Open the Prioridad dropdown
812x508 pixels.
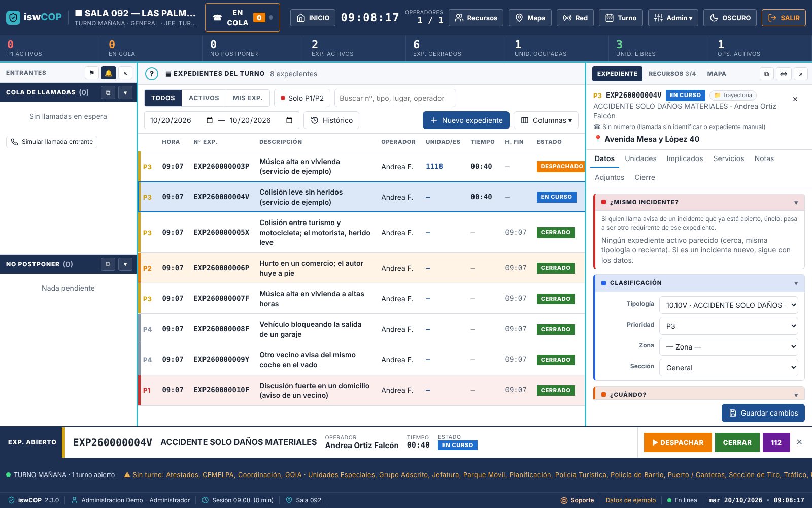coord(729,326)
